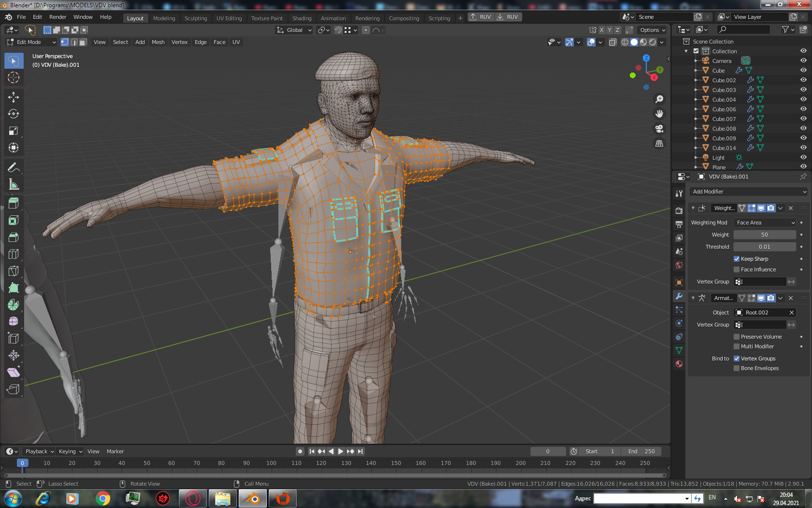
Task: Open the Keying dropdown in timeline
Action: (x=71, y=451)
